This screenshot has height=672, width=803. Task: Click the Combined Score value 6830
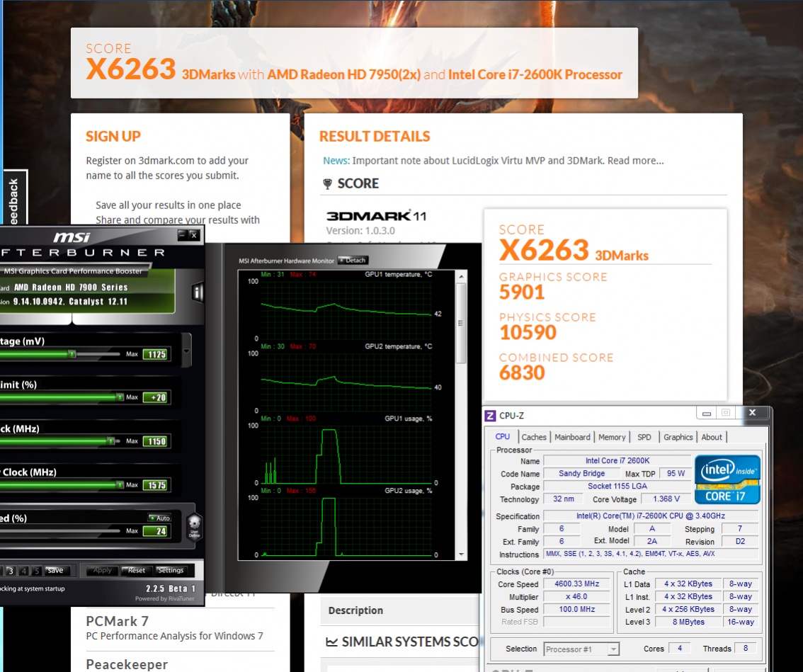[x=522, y=373]
